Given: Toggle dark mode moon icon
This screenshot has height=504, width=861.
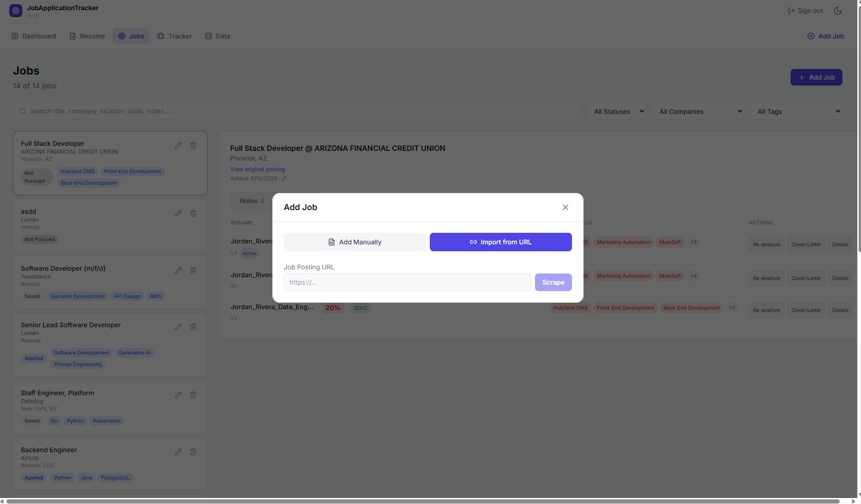Looking at the screenshot, I should 837,11.
